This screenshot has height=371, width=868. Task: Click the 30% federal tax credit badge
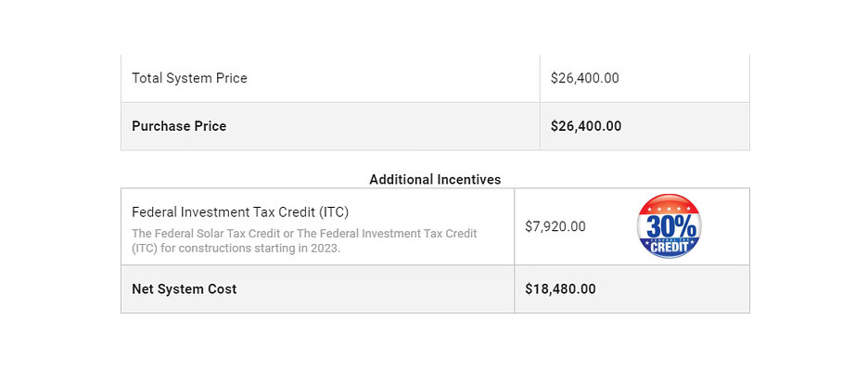(x=669, y=226)
